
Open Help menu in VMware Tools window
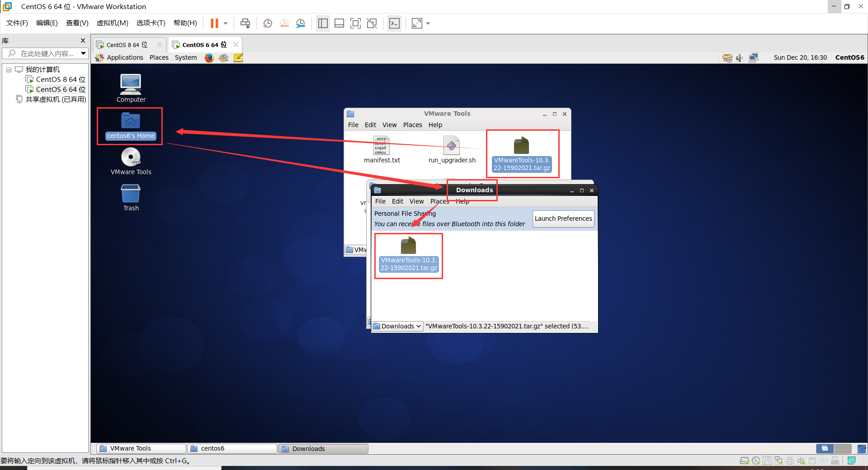point(435,125)
